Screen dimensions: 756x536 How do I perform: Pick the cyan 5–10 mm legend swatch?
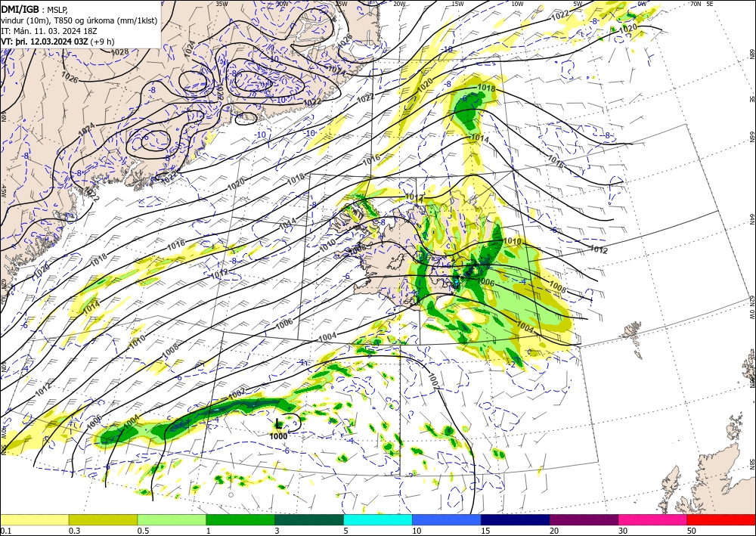378,519
